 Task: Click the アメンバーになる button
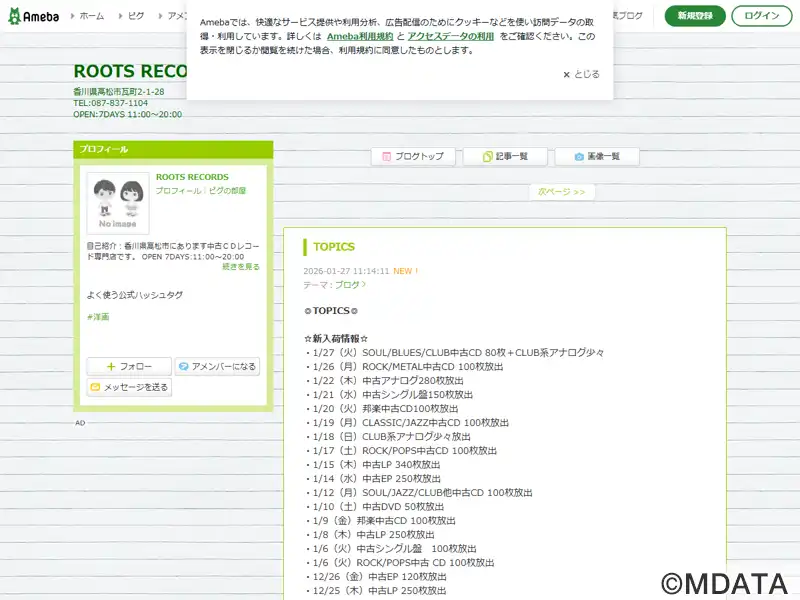coord(217,366)
